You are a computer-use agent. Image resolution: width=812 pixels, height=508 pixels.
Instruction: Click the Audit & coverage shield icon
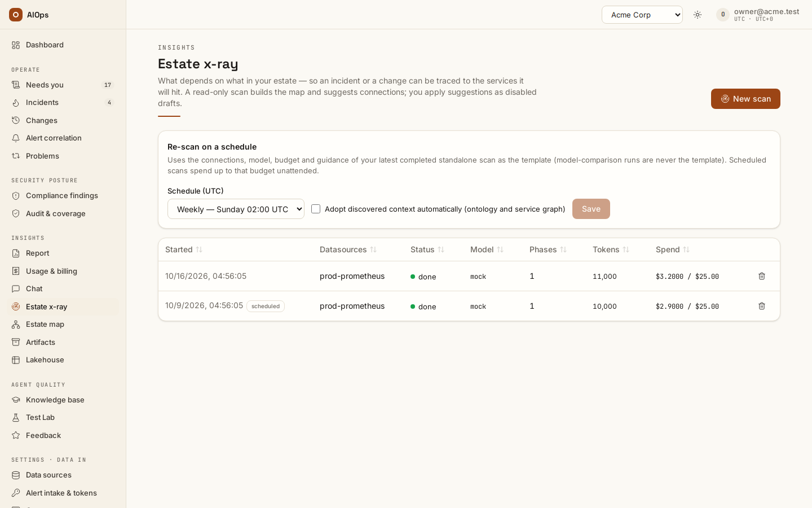[16, 213]
